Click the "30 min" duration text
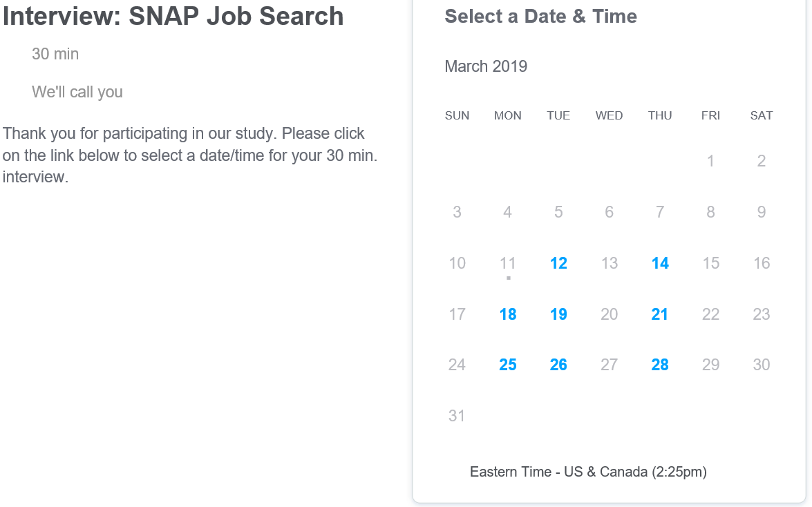Image resolution: width=812 pixels, height=507 pixels. pos(55,54)
